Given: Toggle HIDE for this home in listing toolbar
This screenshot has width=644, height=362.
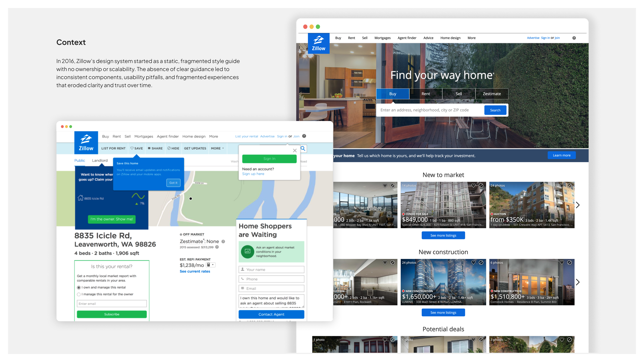Looking at the screenshot, I should [x=173, y=148].
